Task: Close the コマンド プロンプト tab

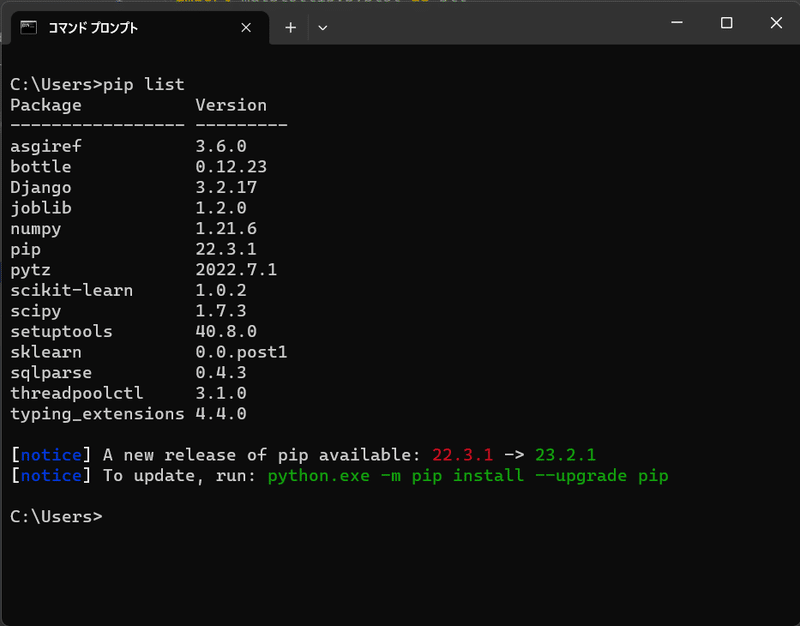Action: point(246,28)
